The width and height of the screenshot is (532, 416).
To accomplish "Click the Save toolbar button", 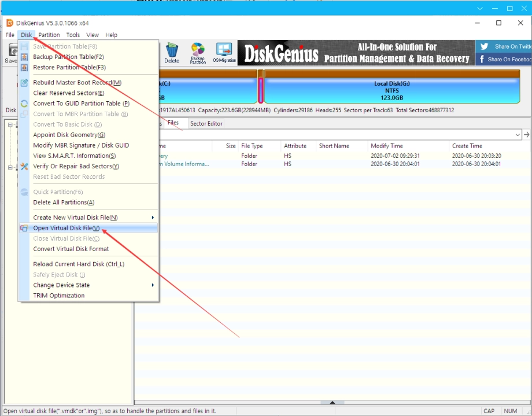I will tap(11, 54).
